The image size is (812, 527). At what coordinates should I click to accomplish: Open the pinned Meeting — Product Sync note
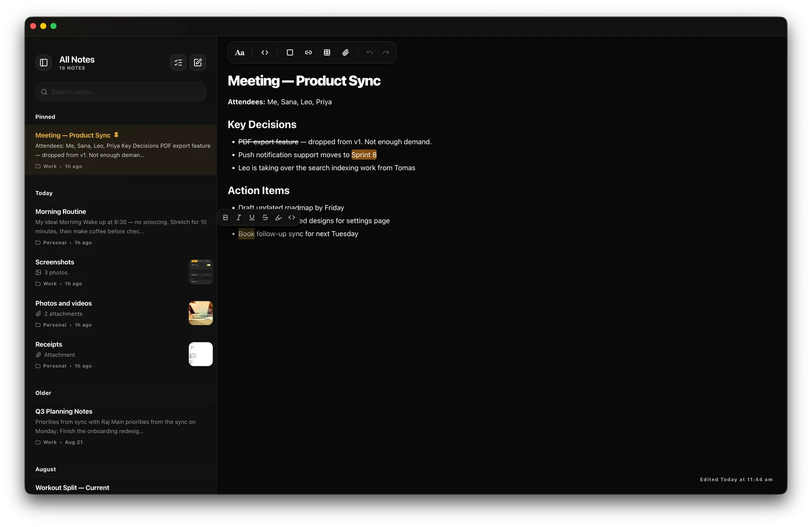pos(121,150)
